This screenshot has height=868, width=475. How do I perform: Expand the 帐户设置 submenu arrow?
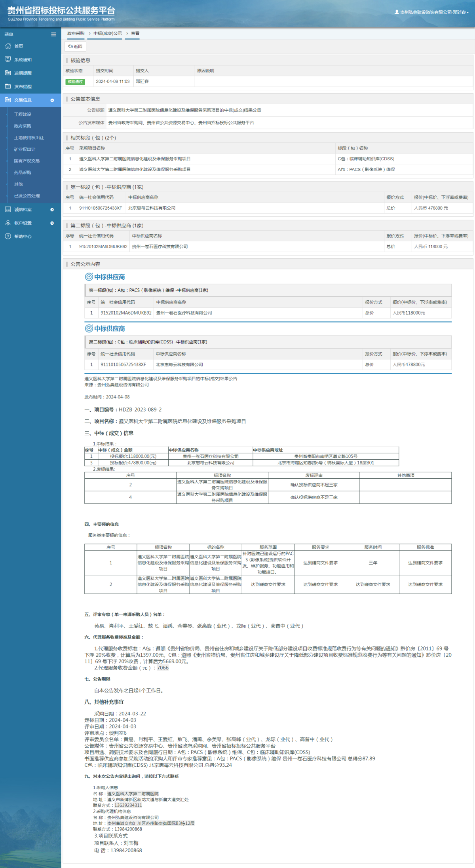[52, 223]
